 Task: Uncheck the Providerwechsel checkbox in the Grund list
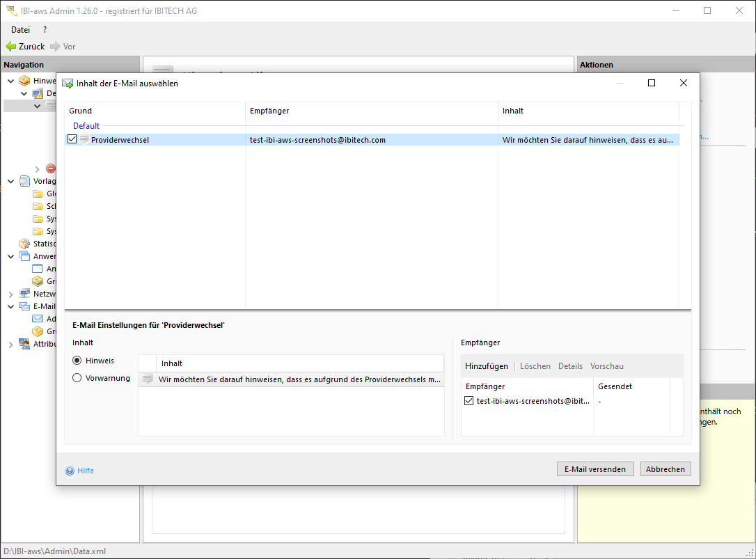(72, 140)
